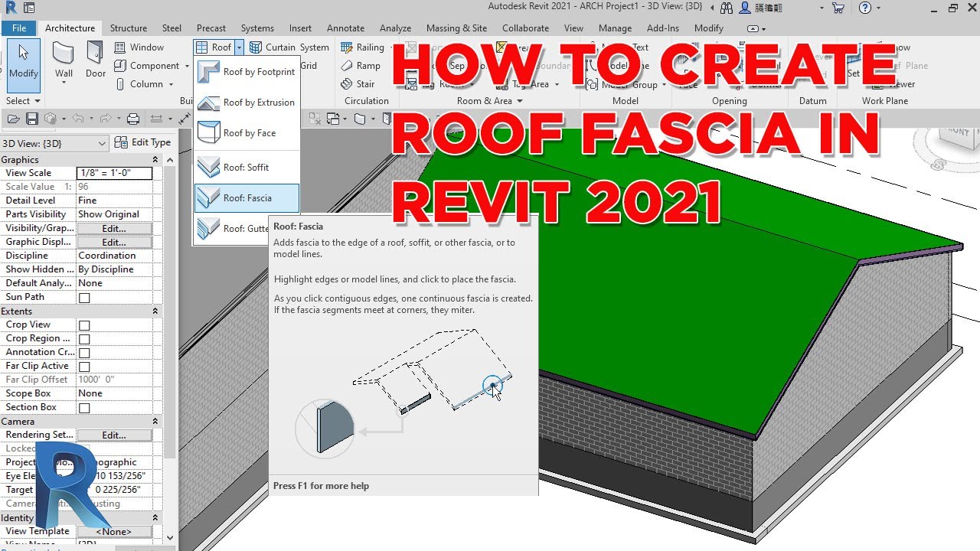The height and width of the screenshot is (551, 980).
Task: Click Edit for Graphic Display Options
Action: [x=114, y=243]
